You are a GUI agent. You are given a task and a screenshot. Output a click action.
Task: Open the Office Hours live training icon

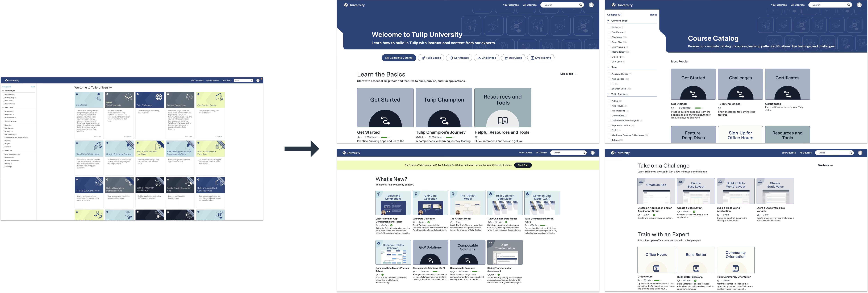[656, 268]
